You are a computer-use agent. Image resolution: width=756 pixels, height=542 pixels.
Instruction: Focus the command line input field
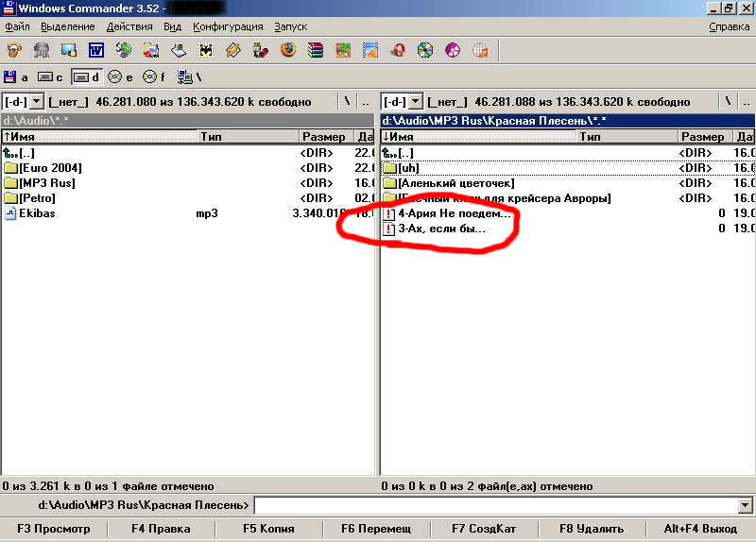pyautogui.click(x=497, y=505)
